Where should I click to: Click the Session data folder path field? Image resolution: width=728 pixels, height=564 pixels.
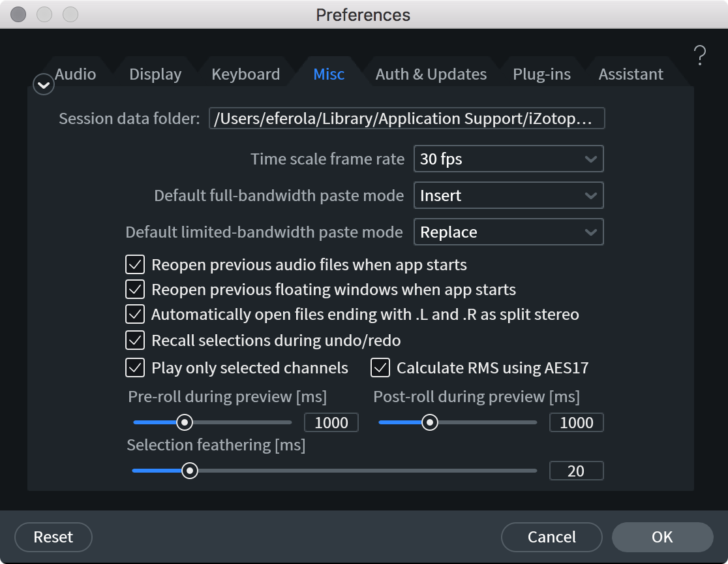pos(406,118)
